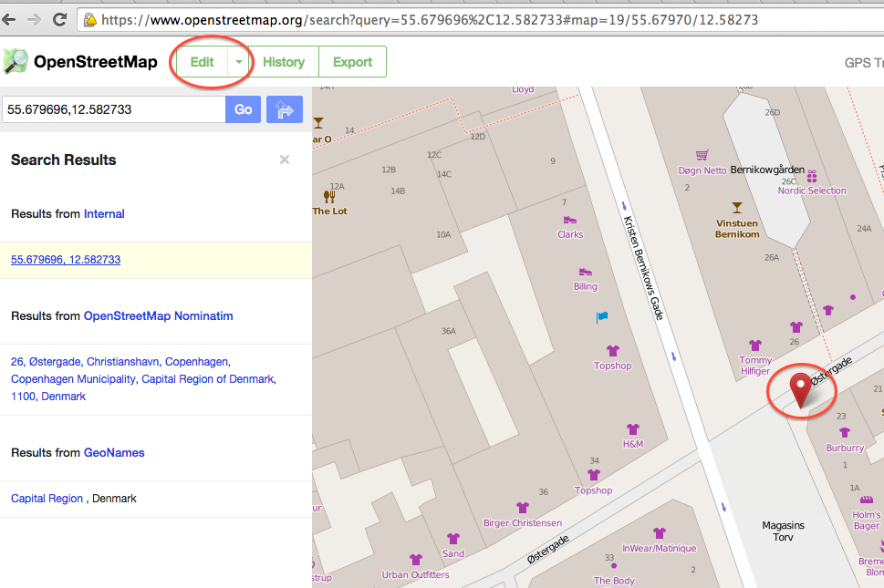The height and width of the screenshot is (588, 884).
Task: Click the Døgn Netto shopping cart icon
Action: pyautogui.click(x=702, y=155)
